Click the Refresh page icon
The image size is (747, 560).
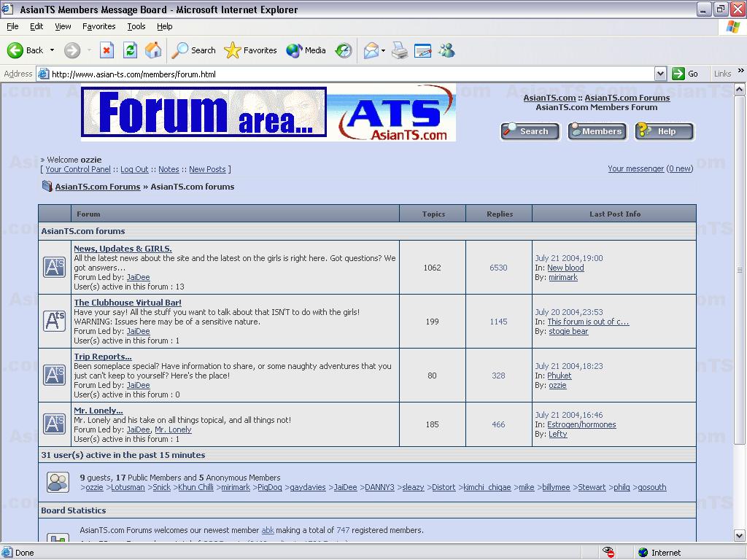tap(130, 50)
